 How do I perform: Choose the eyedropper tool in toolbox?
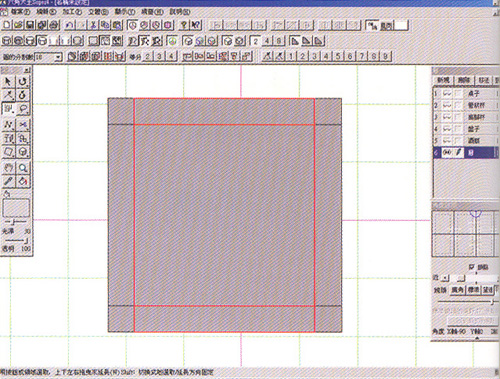[x=9, y=181]
